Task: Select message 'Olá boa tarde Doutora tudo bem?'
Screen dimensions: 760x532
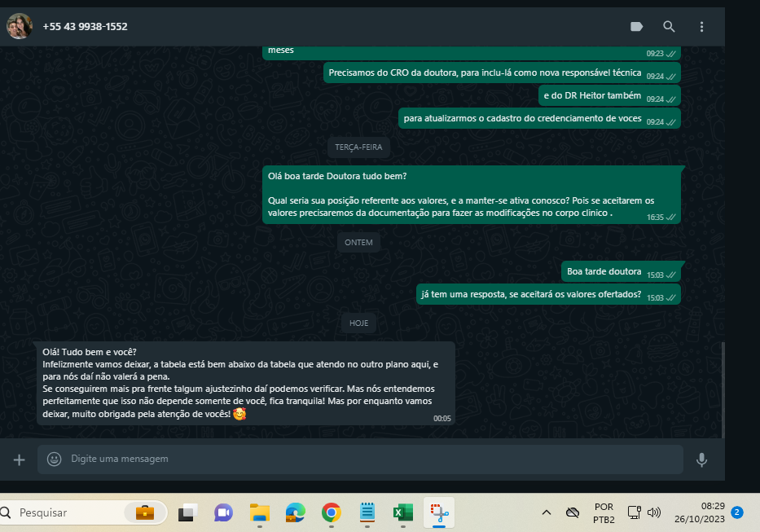Action: [x=471, y=195]
